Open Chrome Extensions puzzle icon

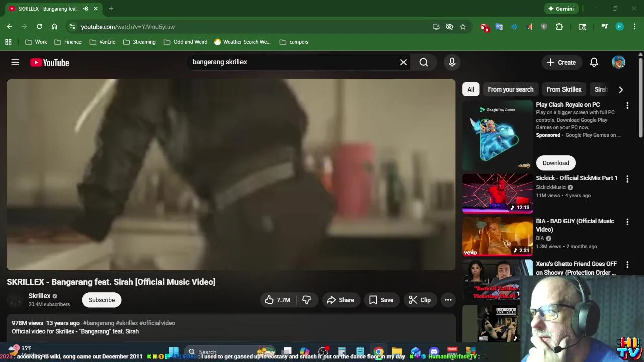point(559,27)
